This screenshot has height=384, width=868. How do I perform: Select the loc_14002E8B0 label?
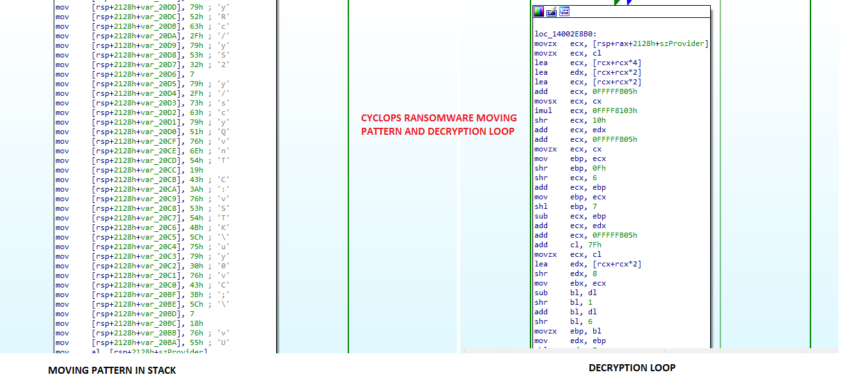click(565, 34)
